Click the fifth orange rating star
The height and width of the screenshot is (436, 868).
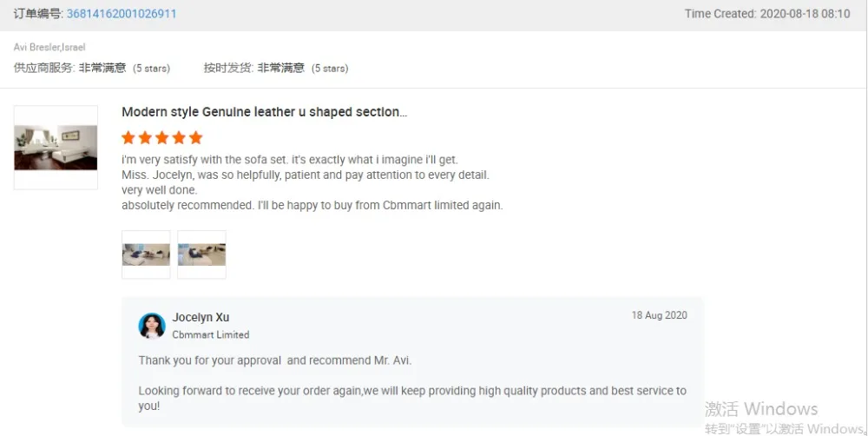(195, 137)
